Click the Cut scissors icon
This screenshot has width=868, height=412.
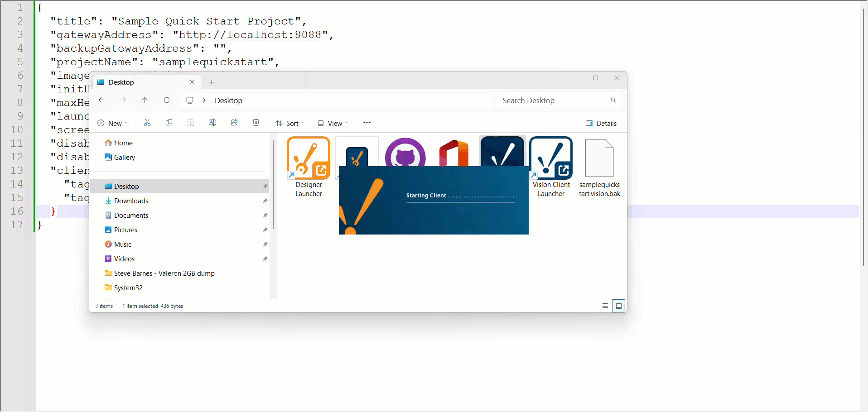coord(147,123)
